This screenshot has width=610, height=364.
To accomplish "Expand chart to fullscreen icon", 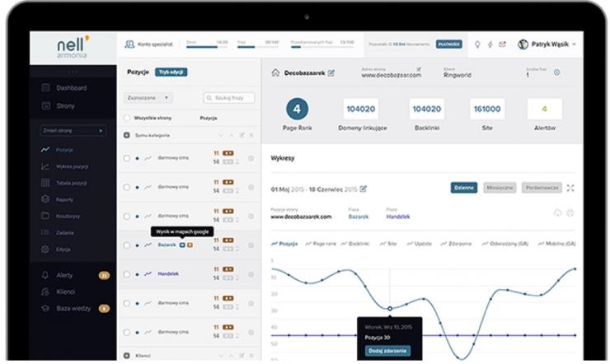I will coord(570,188).
